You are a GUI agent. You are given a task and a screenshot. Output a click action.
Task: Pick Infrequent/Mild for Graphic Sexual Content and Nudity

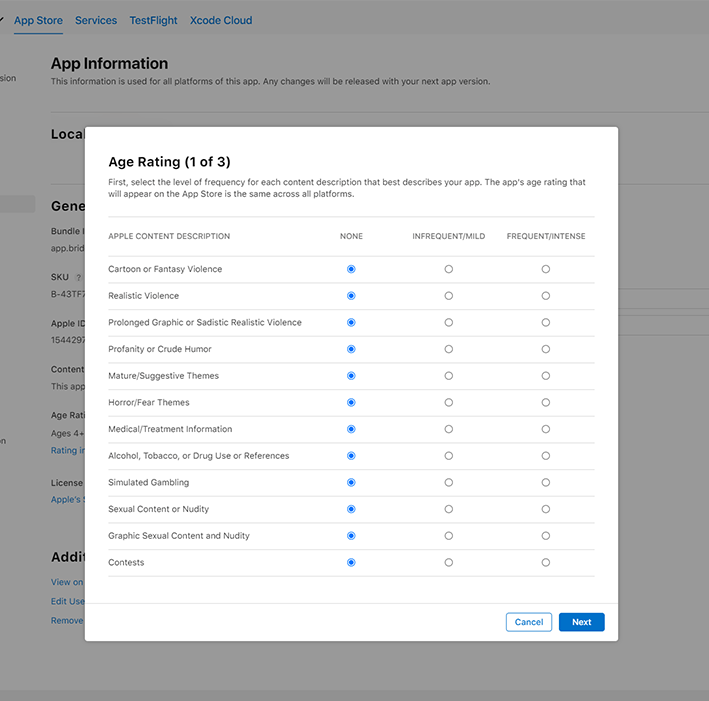click(x=449, y=536)
